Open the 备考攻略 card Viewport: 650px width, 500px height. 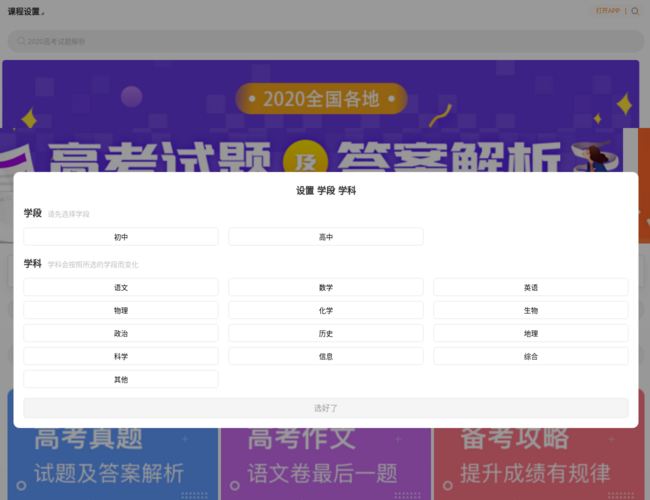pyautogui.click(x=539, y=464)
